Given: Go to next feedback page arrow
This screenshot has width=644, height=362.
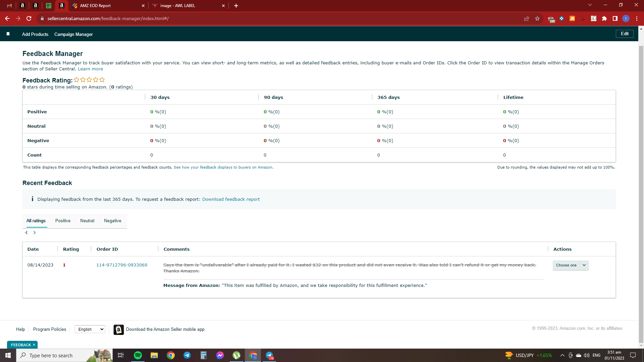Looking at the screenshot, I should pos(35,233).
